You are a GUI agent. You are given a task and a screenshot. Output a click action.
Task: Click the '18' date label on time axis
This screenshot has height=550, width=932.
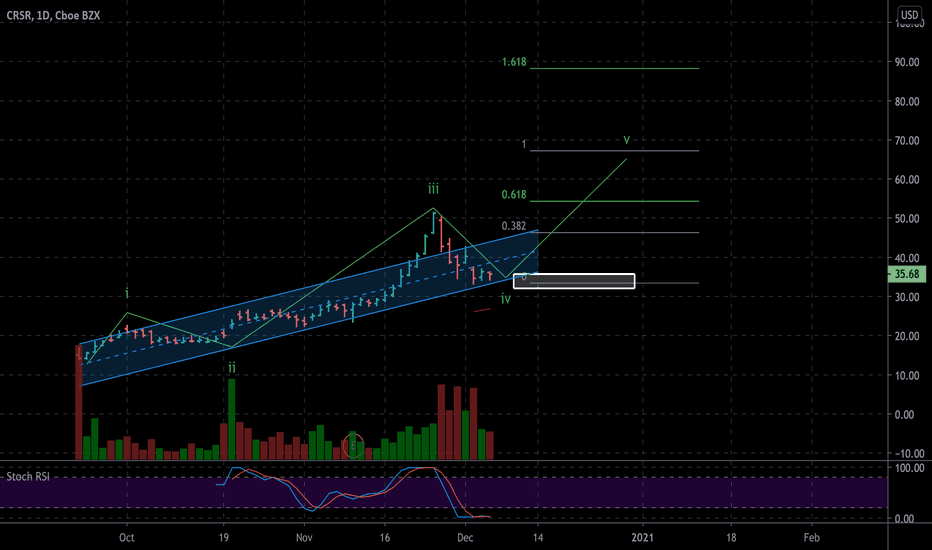tap(731, 538)
